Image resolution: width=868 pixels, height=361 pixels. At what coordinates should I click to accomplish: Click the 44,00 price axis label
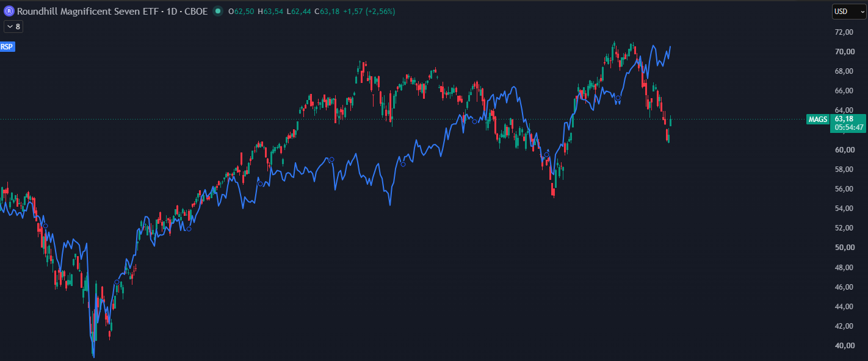(x=844, y=306)
